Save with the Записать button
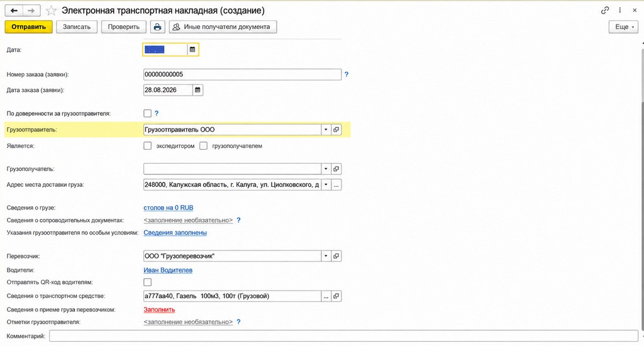This screenshot has width=644, height=346. (x=77, y=26)
